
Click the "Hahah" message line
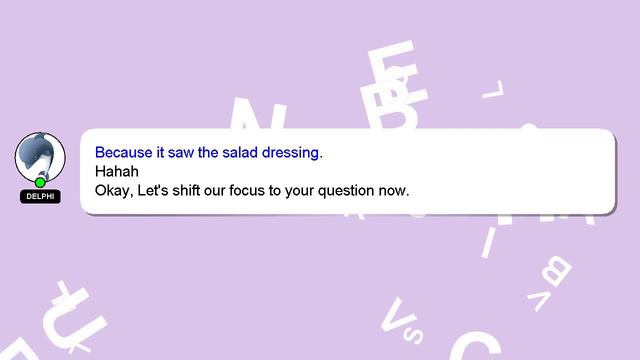(117, 171)
